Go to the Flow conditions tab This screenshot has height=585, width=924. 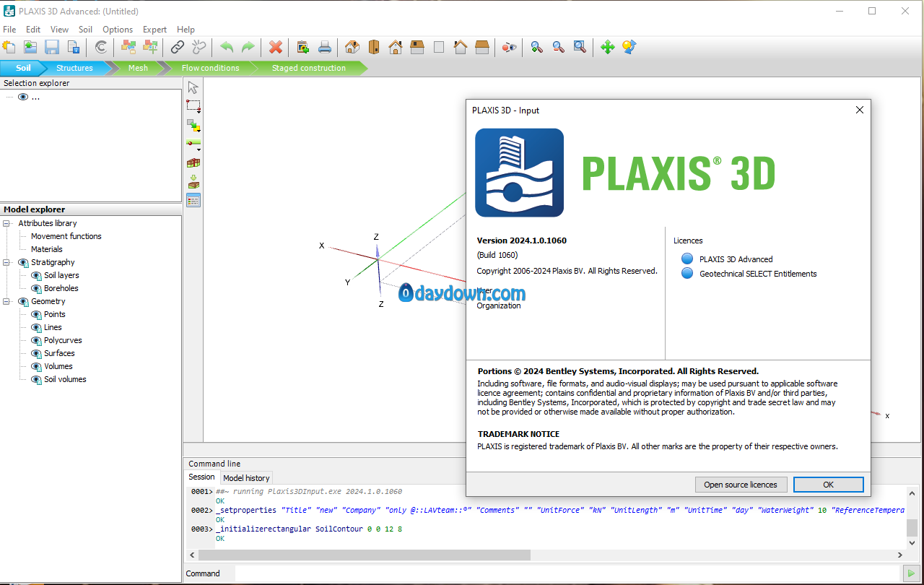pyautogui.click(x=210, y=68)
